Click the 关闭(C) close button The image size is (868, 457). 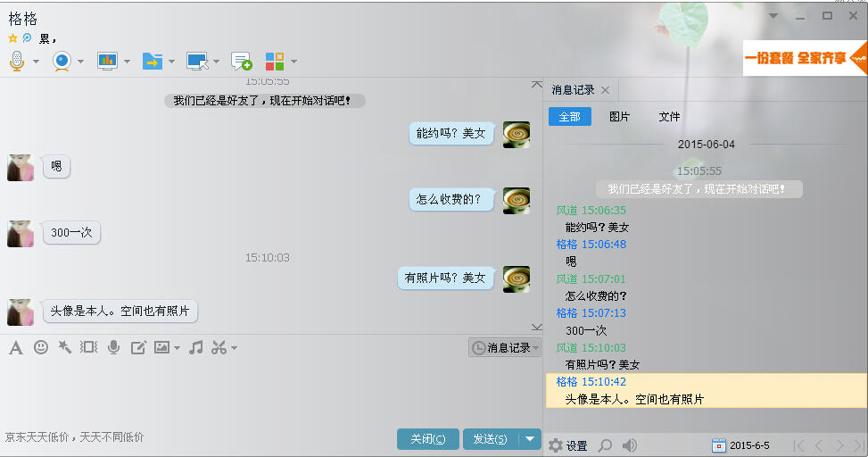[x=427, y=438]
